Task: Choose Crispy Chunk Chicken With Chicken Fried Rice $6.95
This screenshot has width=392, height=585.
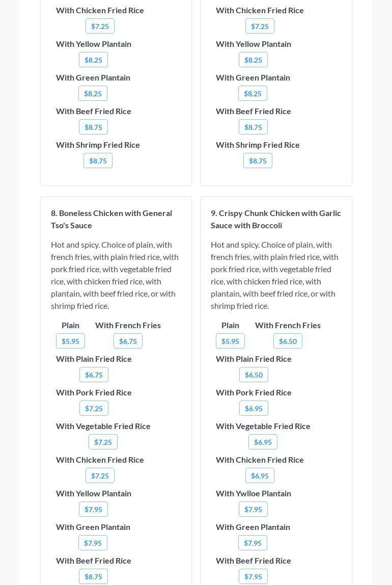Action: coord(260,475)
